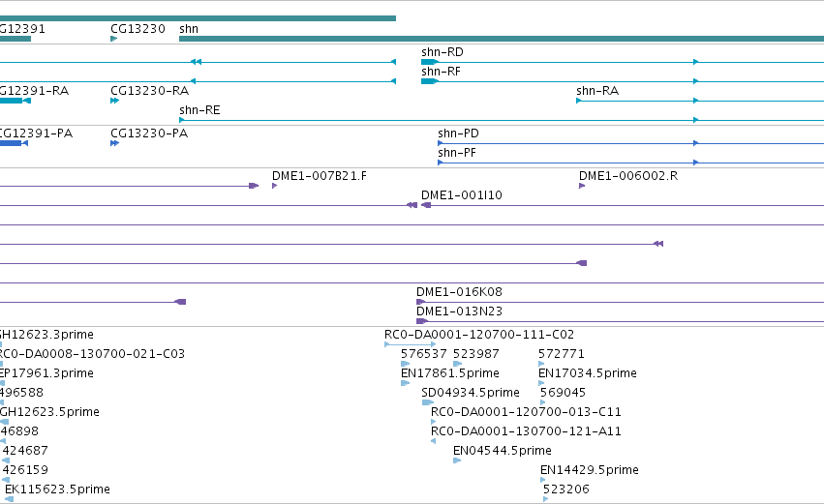Click the 'shn-PF' label

coord(457,153)
